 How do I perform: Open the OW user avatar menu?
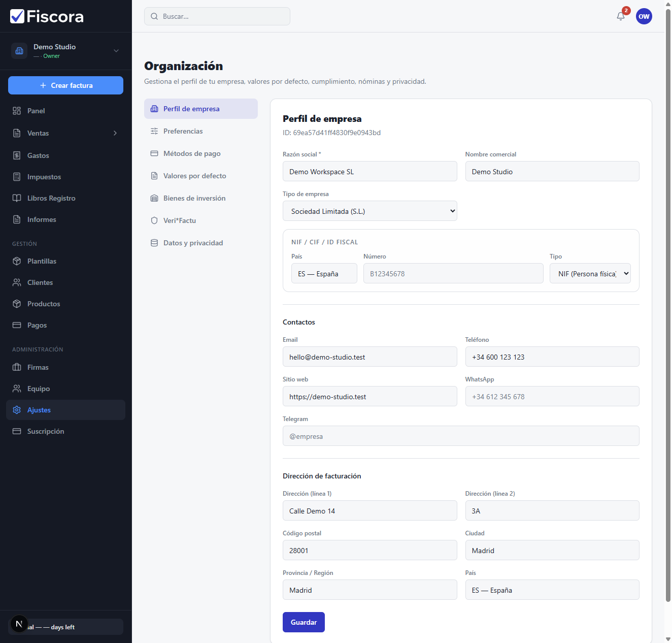(x=644, y=16)
